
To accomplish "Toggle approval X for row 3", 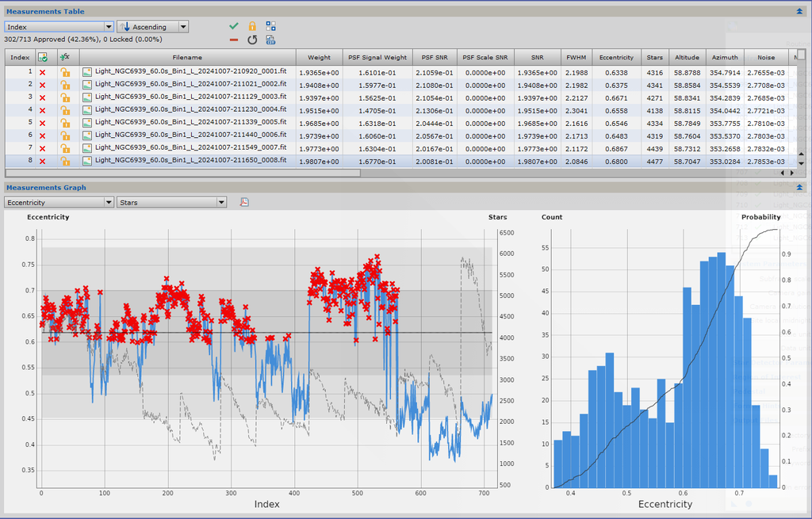I will [x=43, y=97].
